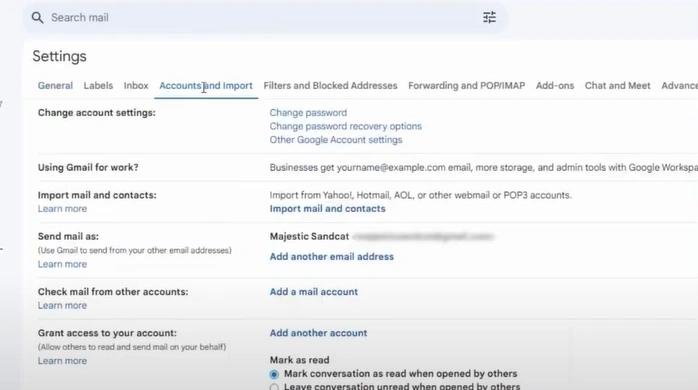Click the Majestic Sandcat sender name

point(309,236)
